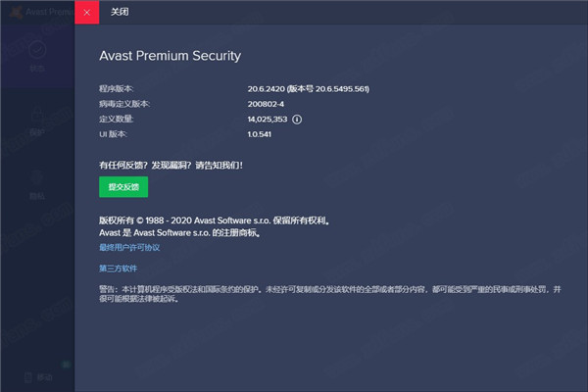The height and width of the screenshot is (392, 588).
Task: Open the 最终用户许可协议 link
Action: click(x=129, y=247)
